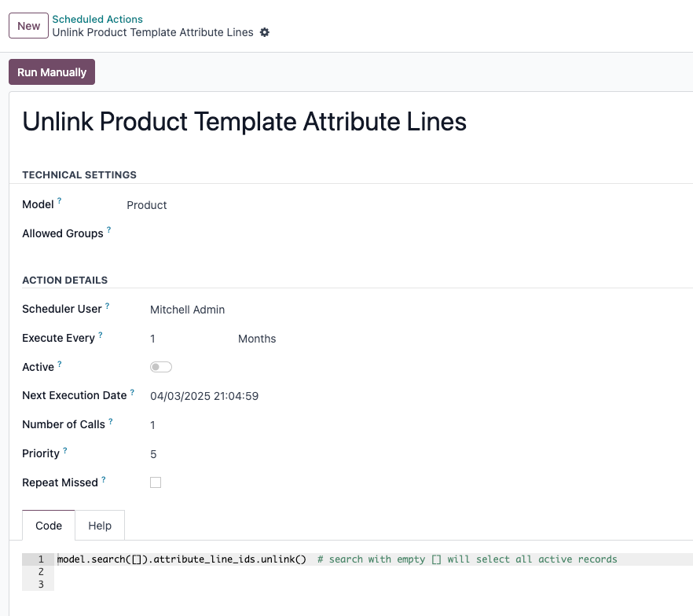
Task: Open the Model field Product selector
Action: tap(147, 205)
